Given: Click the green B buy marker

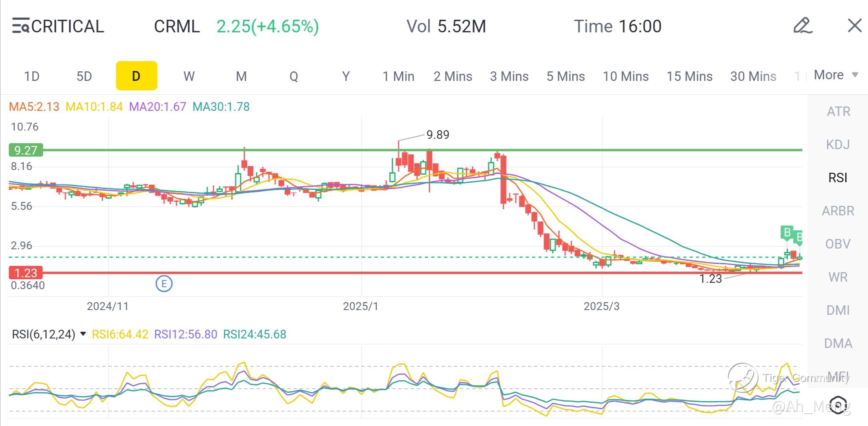Looking at the screenshot, I should pos(786,233).
